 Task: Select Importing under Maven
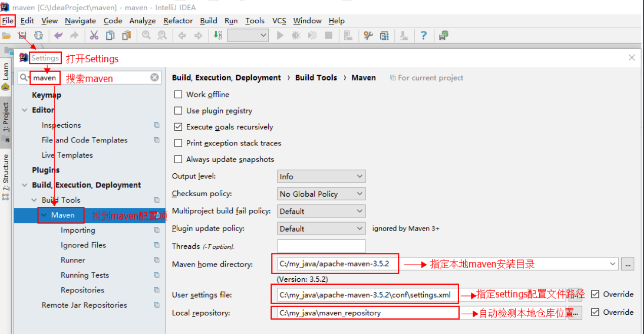[78, 230]
